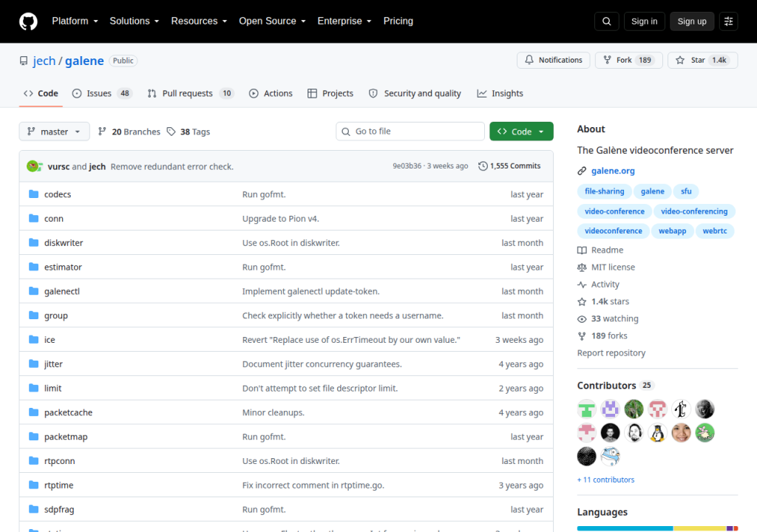Open the rtpconn folder
This screenshot has width=757, height=532.
tap(59, 461)
